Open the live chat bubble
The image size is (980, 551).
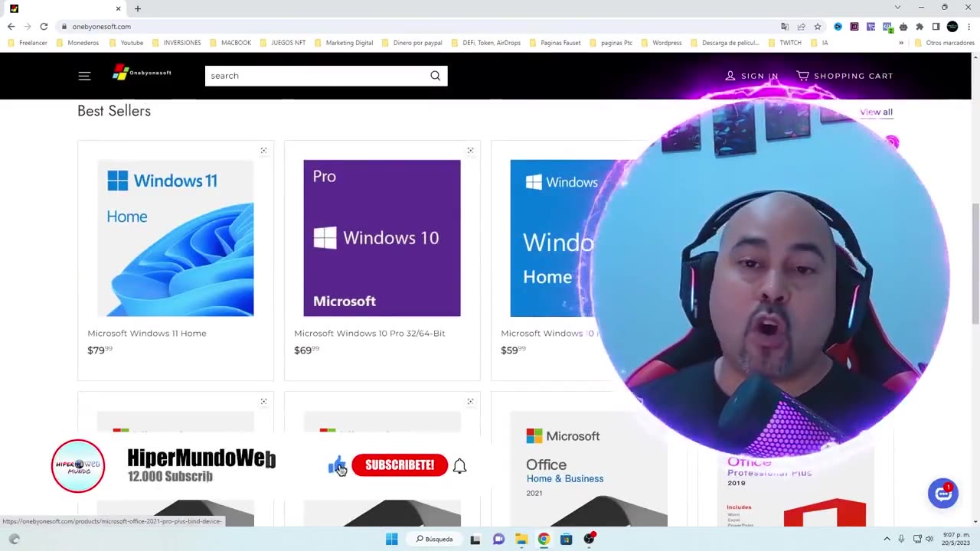[x=942, y=494]
